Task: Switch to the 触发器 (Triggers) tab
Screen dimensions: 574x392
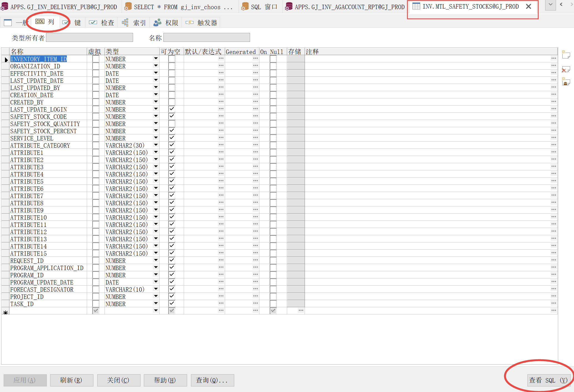Action: pyautogui.click(x=202, y=23)
